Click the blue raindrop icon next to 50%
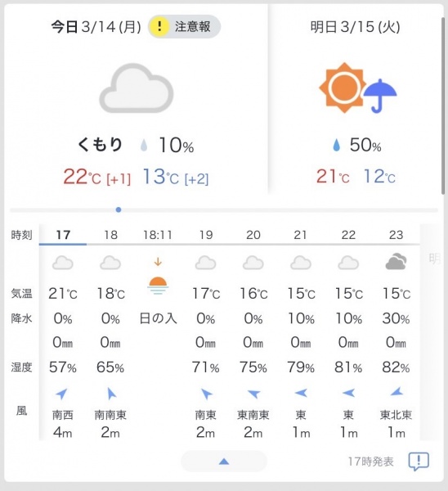 pyautogui.click(x=336, y=145)
